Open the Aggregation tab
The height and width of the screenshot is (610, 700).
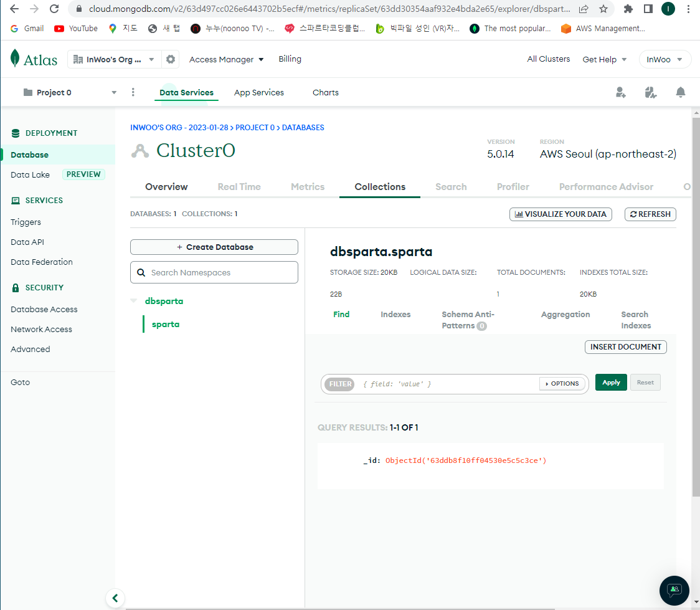pos(565,315)
